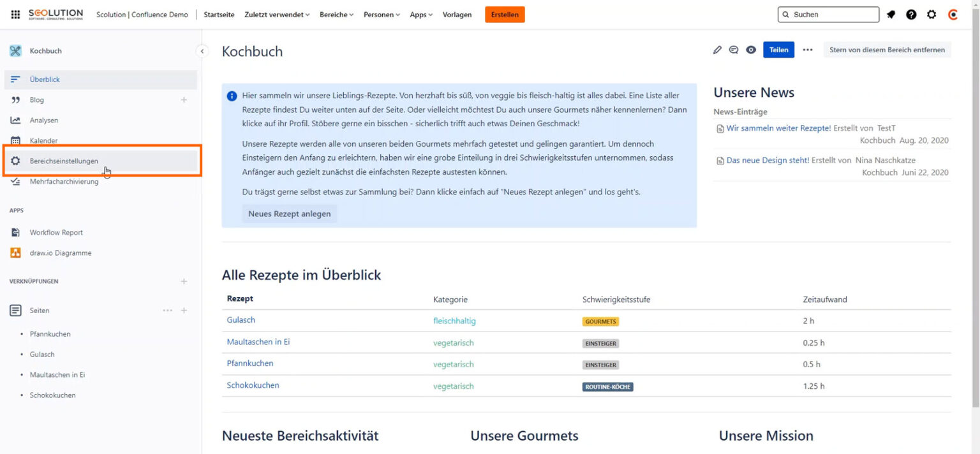Open the Gulasch recipe link in table

241,320
